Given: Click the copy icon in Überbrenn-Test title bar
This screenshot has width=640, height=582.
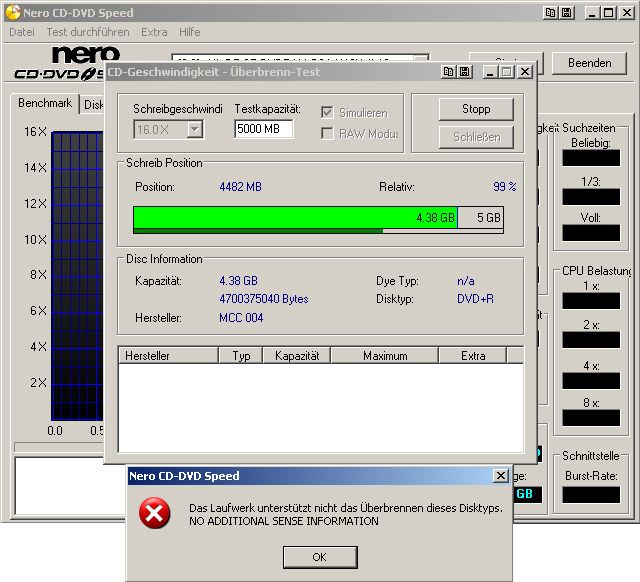Looking at the screenshot, I should point(448,72).
